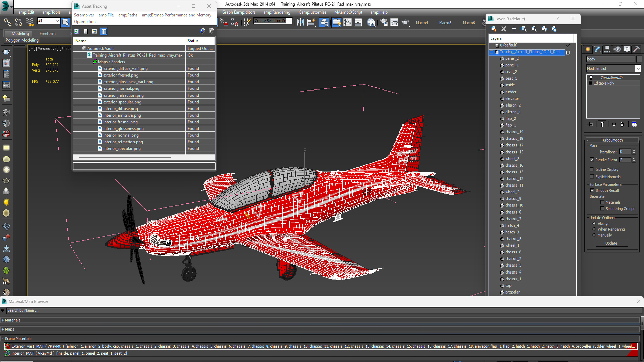Click the Unlink Selection broken-chain icon
The height and width of the screenshot is (362, 644).
19,22
